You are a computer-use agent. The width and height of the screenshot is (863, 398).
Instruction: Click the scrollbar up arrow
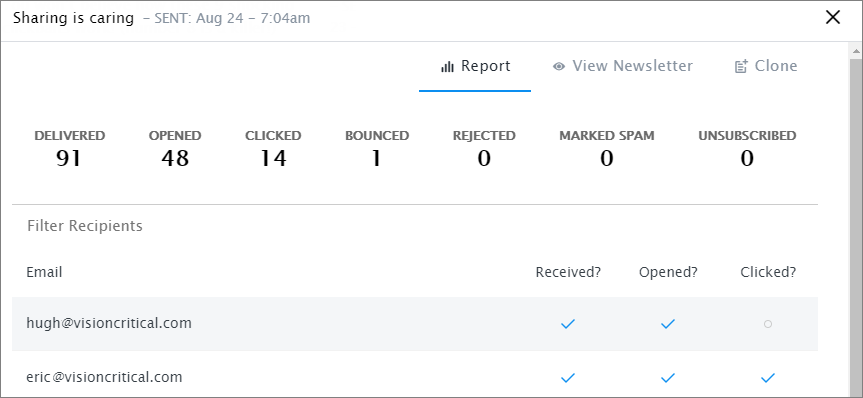(856, 52)
